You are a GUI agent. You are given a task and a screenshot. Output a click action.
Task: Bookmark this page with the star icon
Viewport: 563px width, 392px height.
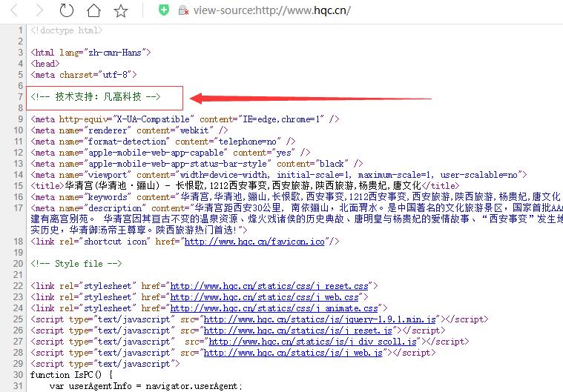(x=120, y=10)
